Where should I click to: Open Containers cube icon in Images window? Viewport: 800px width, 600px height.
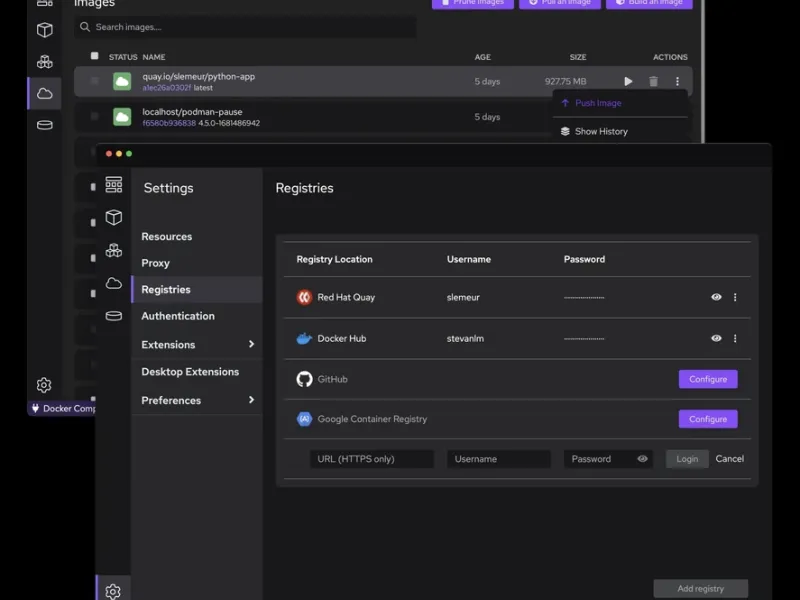click(44, 30)
